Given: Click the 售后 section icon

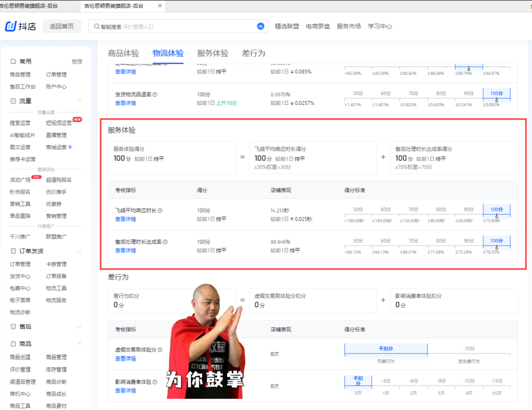Looking at the screenshot, I should click(13, 327).
